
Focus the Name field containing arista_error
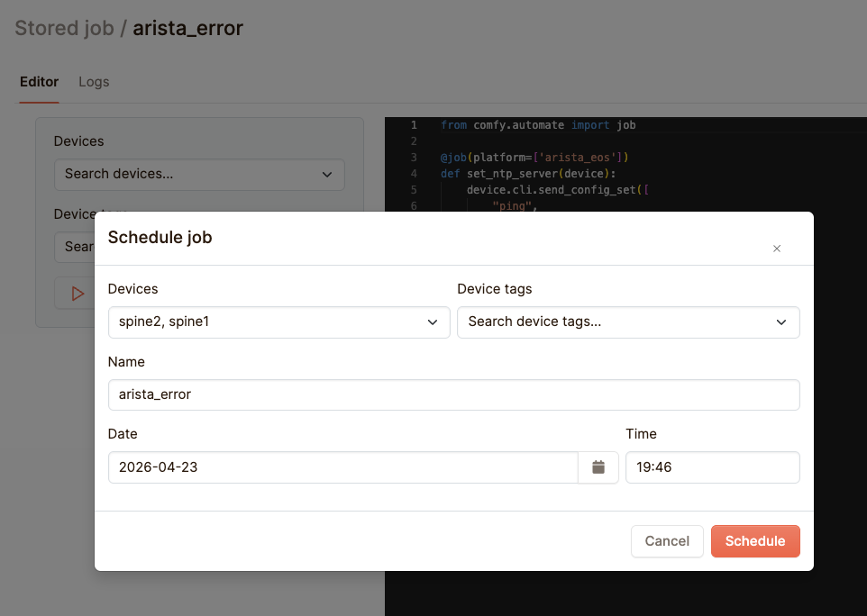[453, 394]
